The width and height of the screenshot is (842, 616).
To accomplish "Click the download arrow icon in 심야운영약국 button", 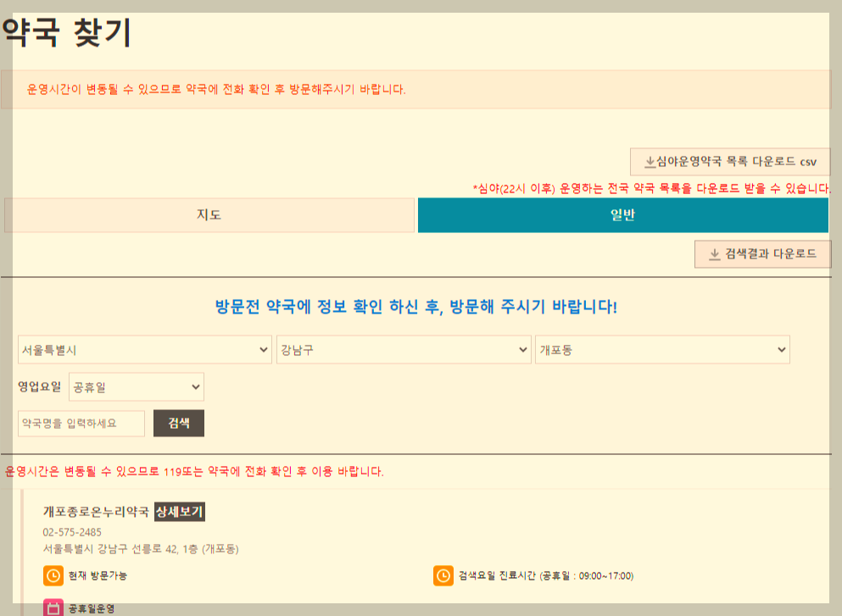I will click(650, 162).
